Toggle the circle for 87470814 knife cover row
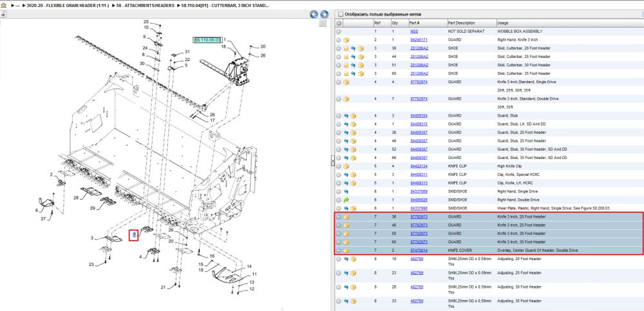Image resolution: width=644 pixels, height=311 pixels. (339, 250)
